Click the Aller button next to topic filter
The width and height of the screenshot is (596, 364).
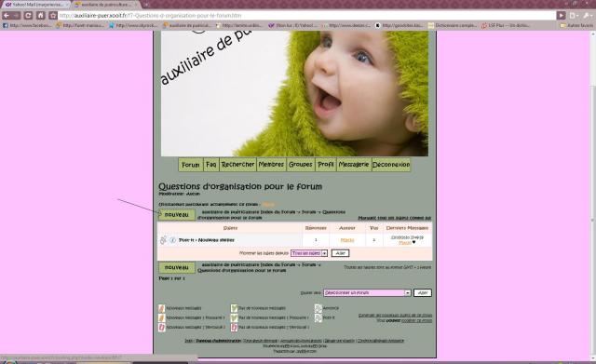point(340,253)
